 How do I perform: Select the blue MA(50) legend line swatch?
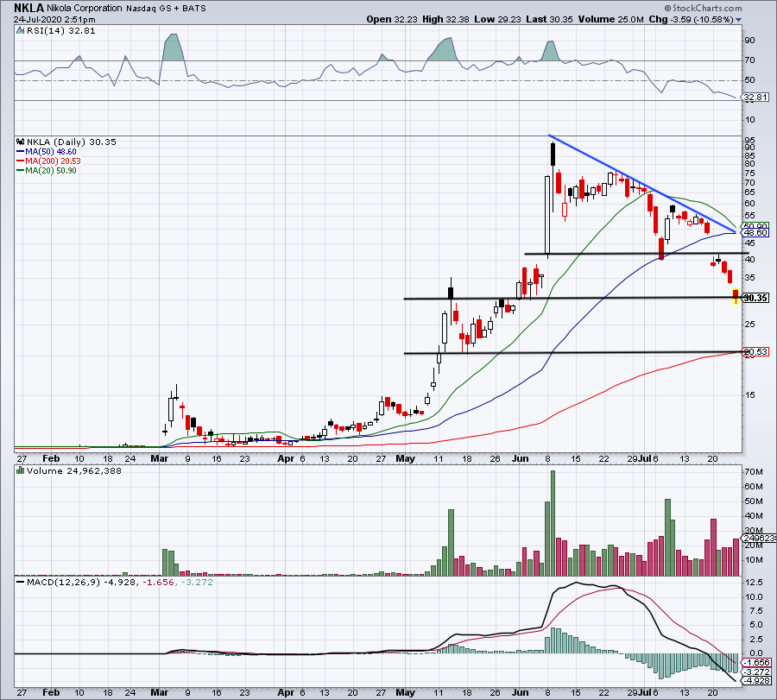[x=21, y=152]
